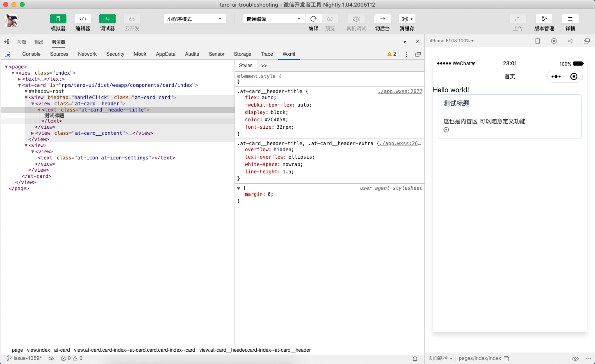Open the AppData tab
595x364 pixels.
[166, 54]
